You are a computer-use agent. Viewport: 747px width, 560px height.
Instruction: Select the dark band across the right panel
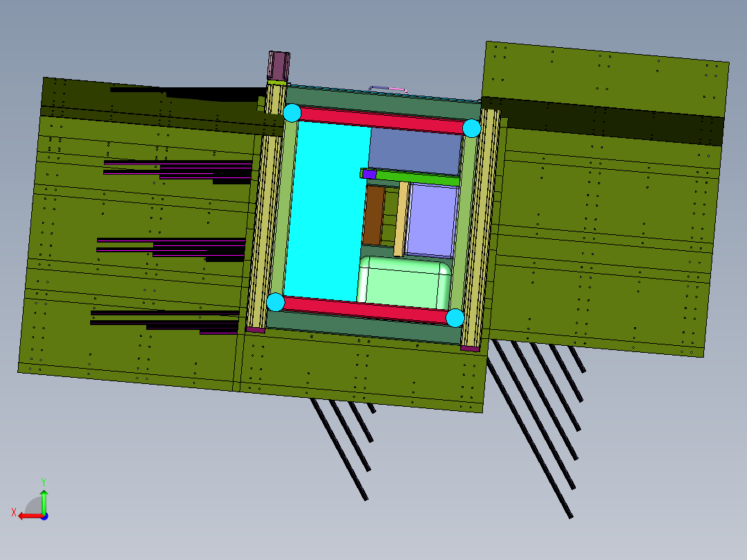[603, 121]
